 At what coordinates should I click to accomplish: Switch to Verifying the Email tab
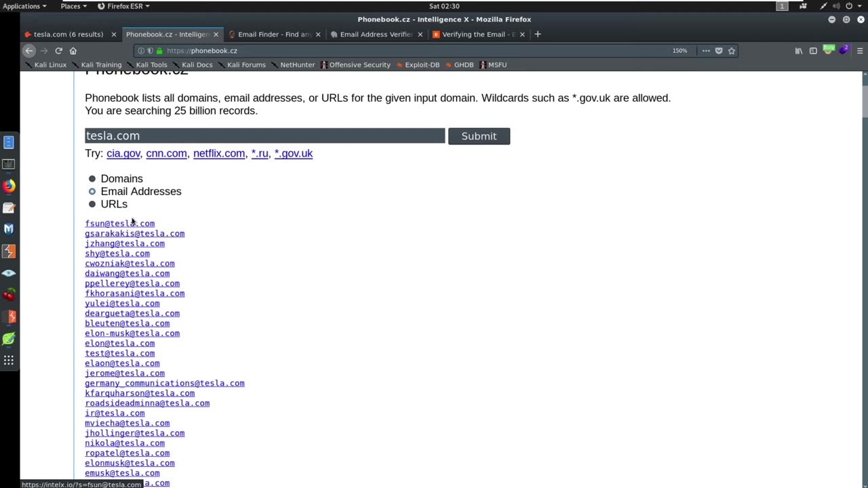point(478,35)
